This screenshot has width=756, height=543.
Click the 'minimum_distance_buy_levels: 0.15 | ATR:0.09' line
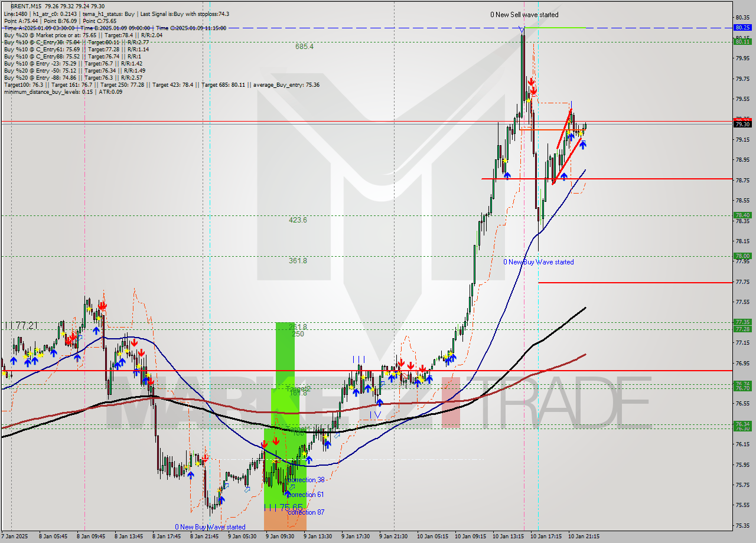[x=63, y=91]
